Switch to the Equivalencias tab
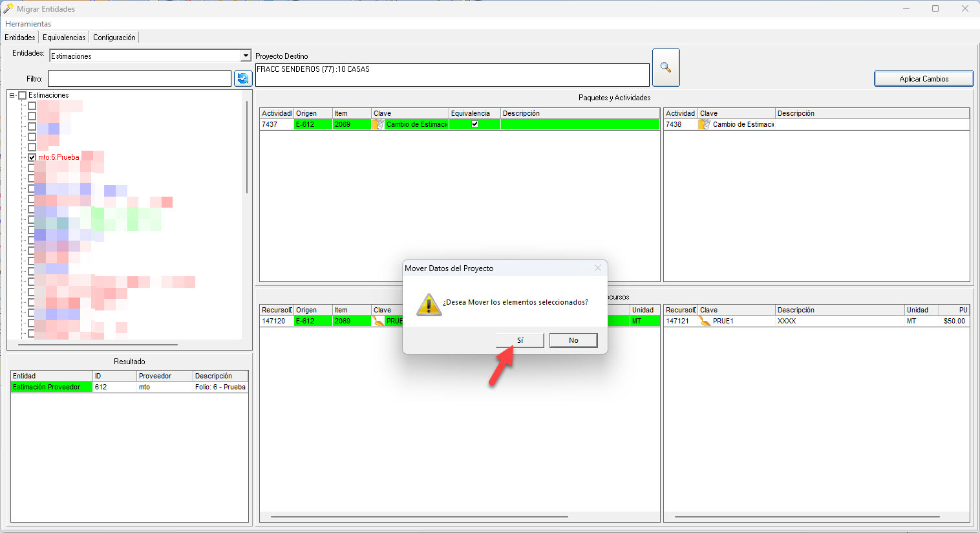The height and width of the screenshot is (533, 980). point(64,38)
